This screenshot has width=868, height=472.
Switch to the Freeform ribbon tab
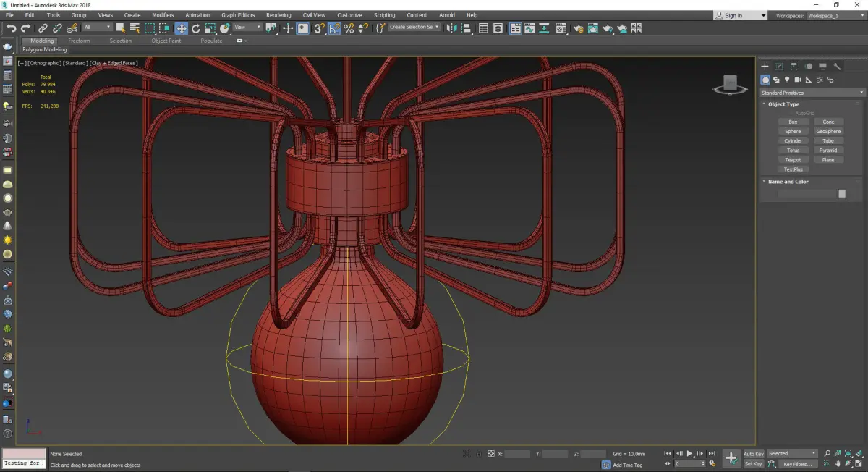point(79,41)
